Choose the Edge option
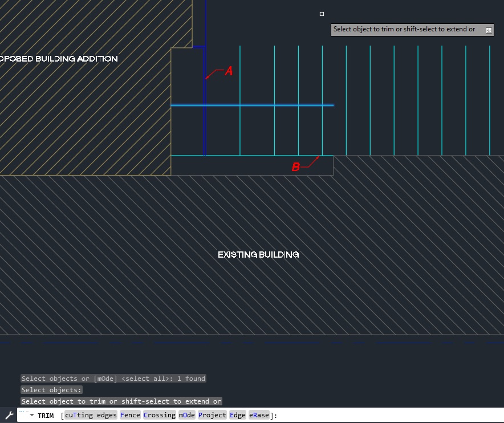Viewport: 504px width, 423px height. [237, 415]
